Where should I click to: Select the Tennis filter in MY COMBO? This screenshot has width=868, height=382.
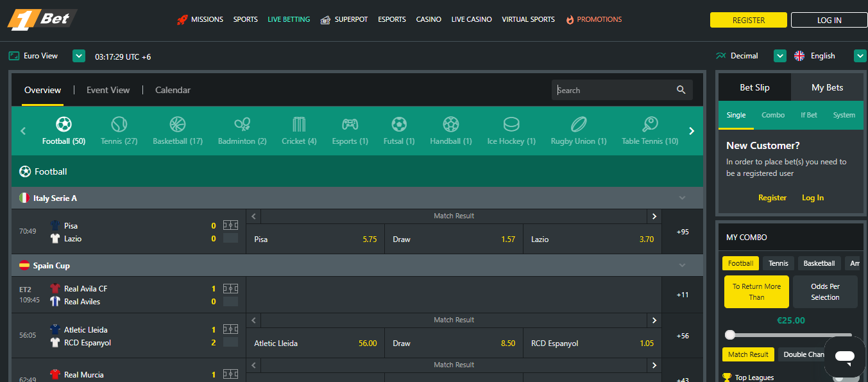[778, 263]
